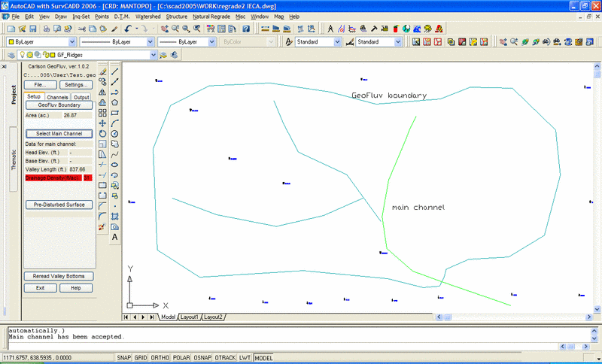Toggle SNAP mode in status bar
The height and width of the screenshot is (364, 602).
124,357
